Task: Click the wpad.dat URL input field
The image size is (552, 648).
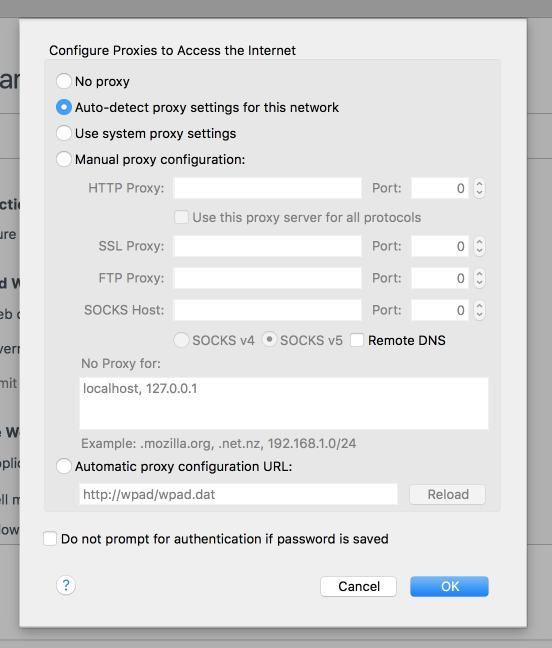Action: coord(238,494)
